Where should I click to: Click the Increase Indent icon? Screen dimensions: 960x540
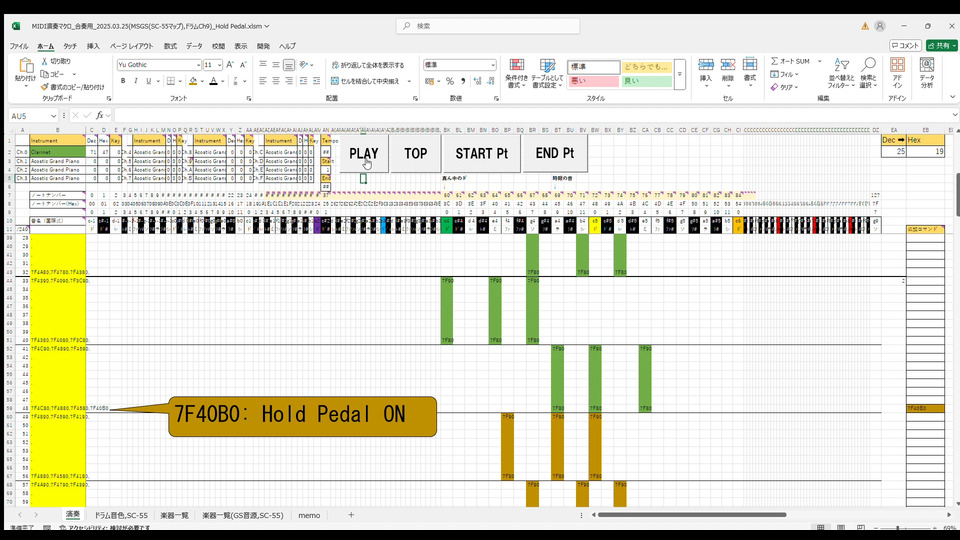point(317,81)
